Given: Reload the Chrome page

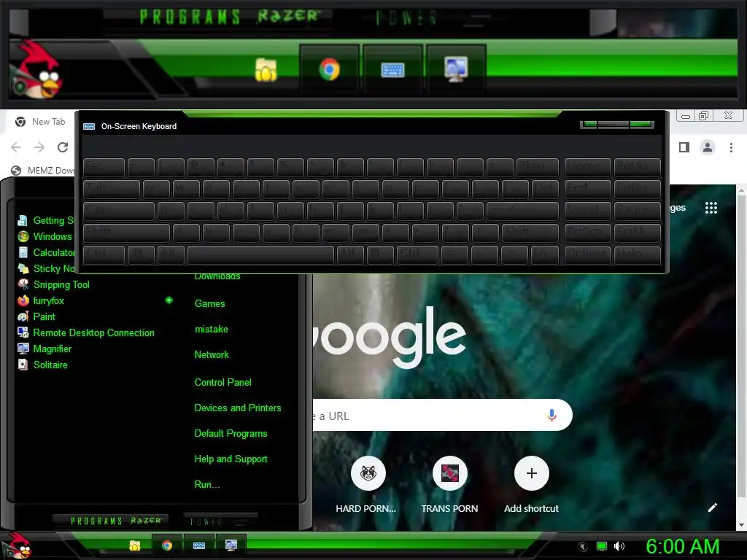Looking at the screenshot, I should [x=63, y=147].
